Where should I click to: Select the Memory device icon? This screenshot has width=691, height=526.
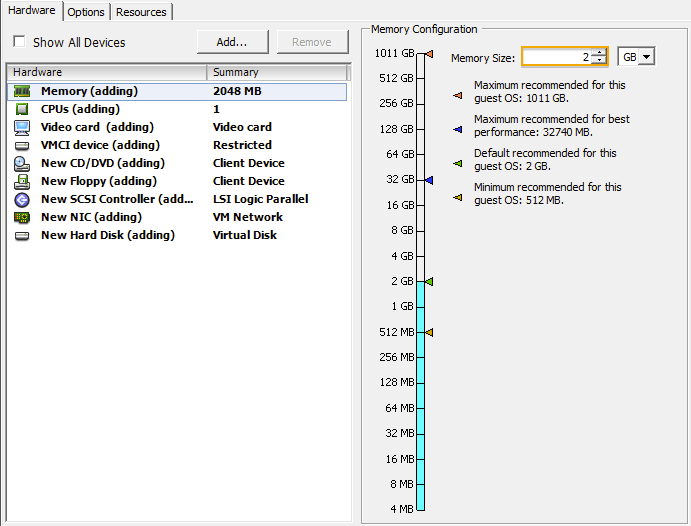pos(22,91)
